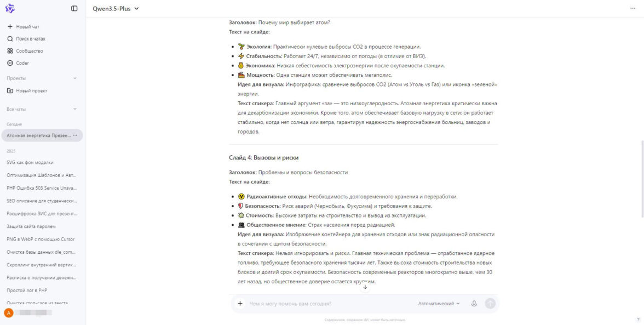The image size is (644, 325).
Task: Start a new chat (Новый чат)
Action: [x=27, y=26]
